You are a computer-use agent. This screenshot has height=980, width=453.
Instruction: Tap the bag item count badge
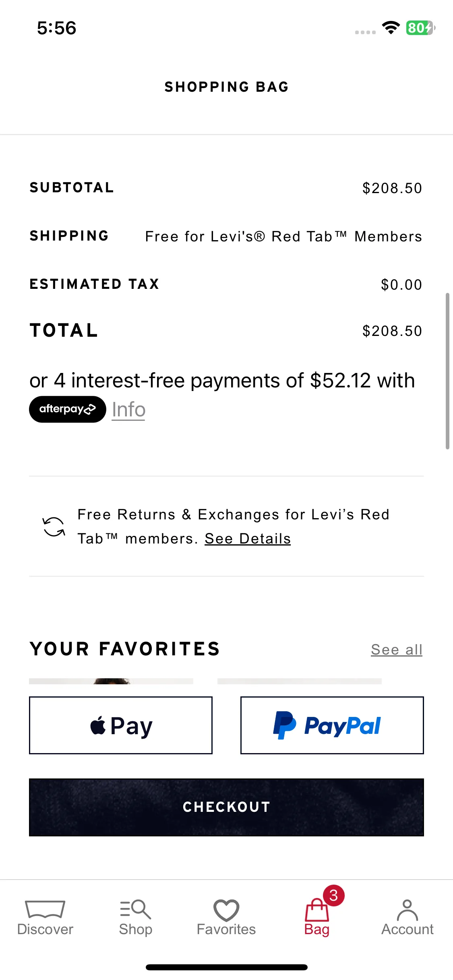click(333, 896)
